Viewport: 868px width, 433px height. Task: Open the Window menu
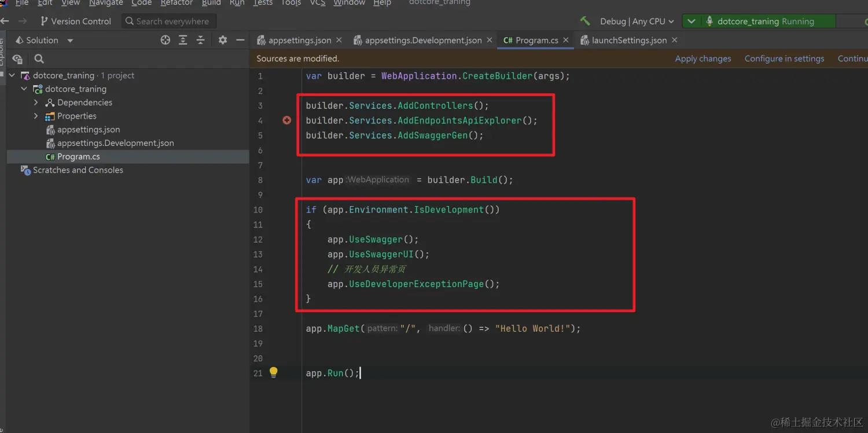click(349, 2)
